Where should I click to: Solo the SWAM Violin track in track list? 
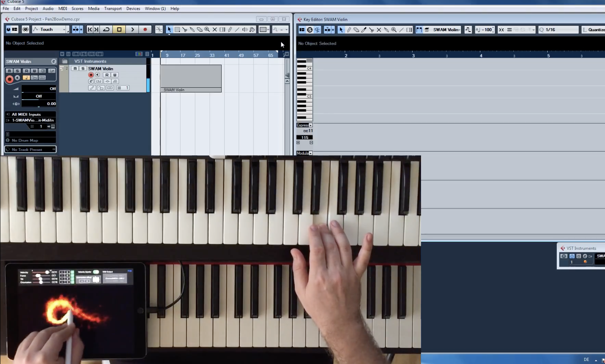82,68
